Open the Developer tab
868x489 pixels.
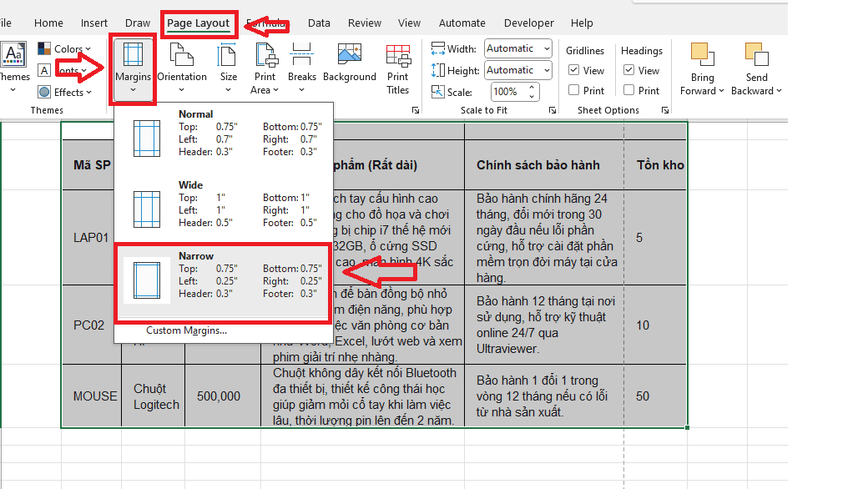(x=528, y=23)
